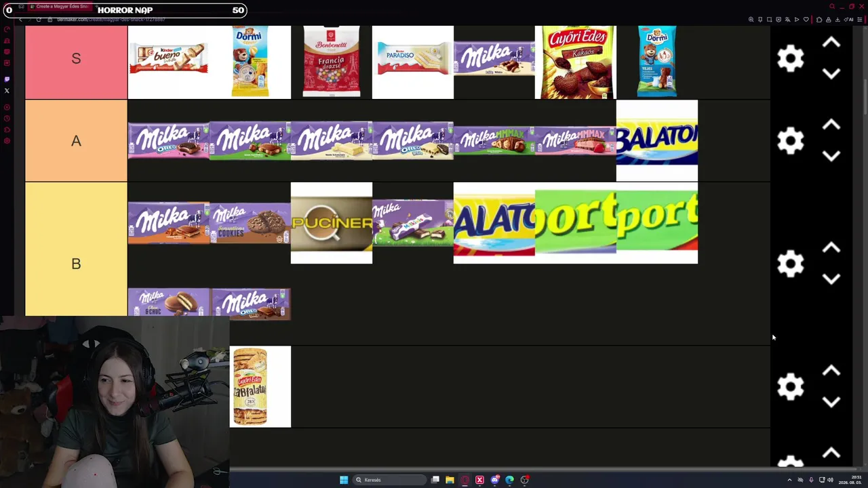
Task: Pick the Milka Cookies item in B tier
Action: (250, 222)
